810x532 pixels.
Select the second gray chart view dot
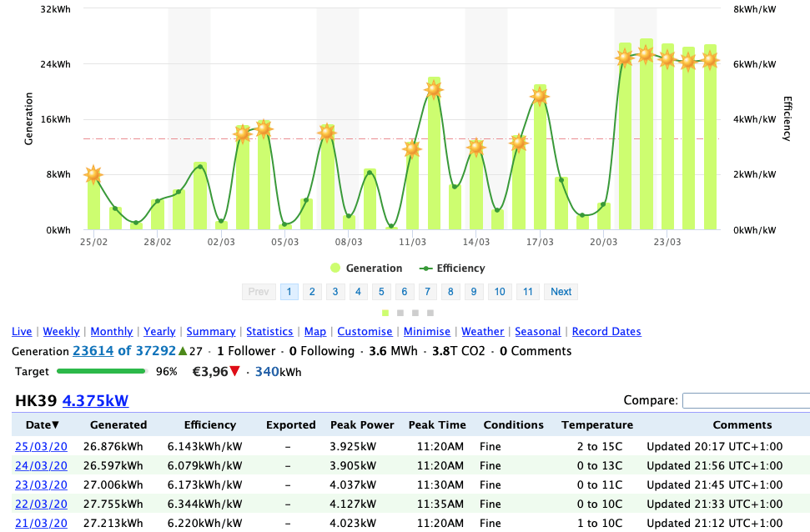(x=400, y=313)
